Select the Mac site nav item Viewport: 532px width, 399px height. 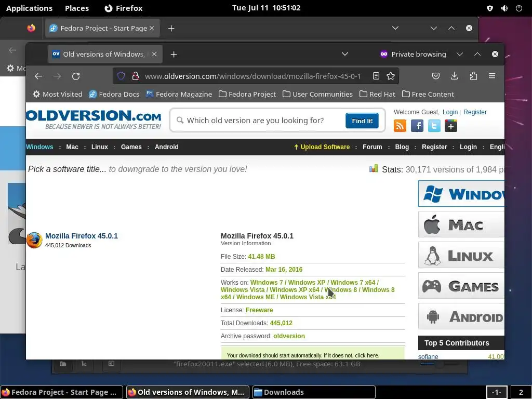pos(72,147)
